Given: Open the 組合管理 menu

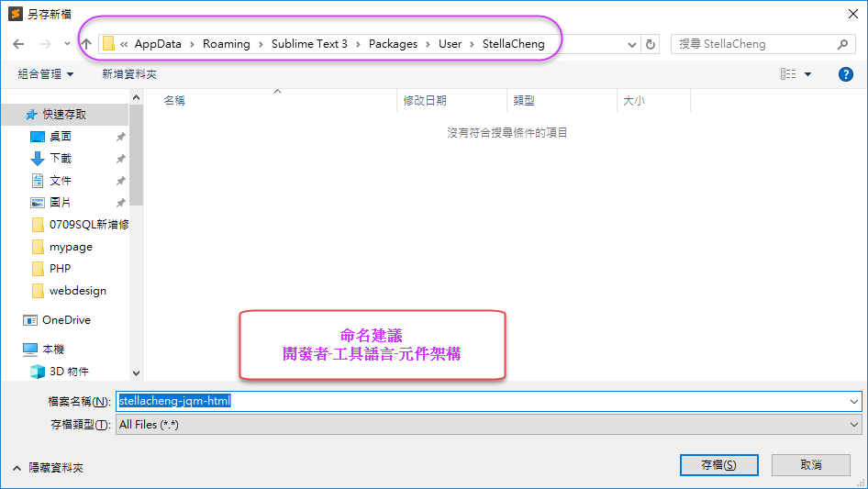Looking at the screenshot, I should [x=46, y=74].
